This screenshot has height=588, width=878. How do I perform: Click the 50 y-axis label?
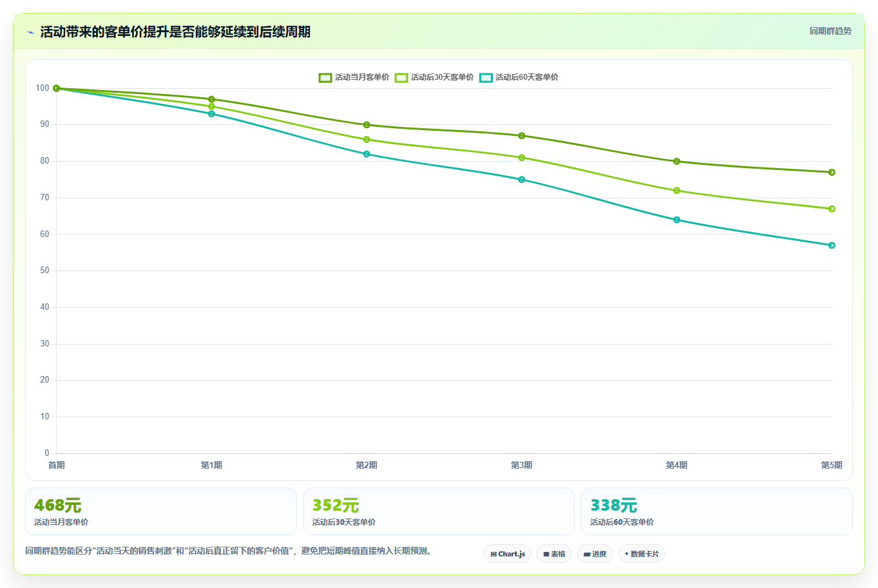[44, 270]
